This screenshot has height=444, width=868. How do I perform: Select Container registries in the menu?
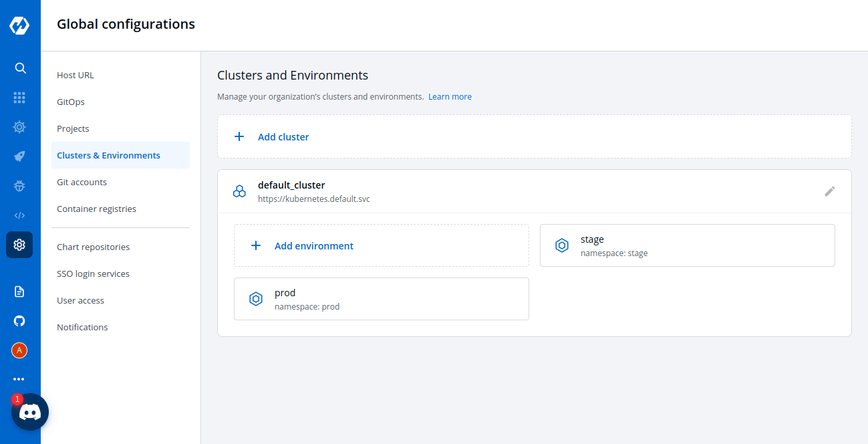click(x=96, y=209)
